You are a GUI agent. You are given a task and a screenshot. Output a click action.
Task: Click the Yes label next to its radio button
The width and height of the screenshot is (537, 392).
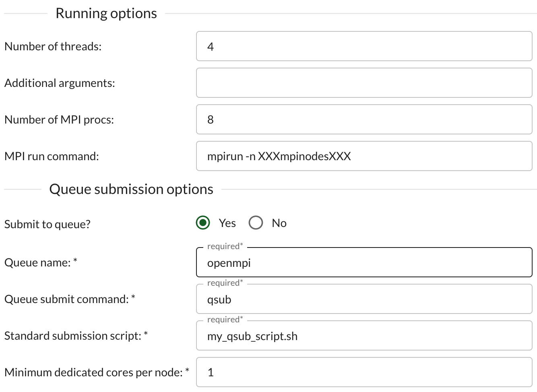tap(227, 223)
